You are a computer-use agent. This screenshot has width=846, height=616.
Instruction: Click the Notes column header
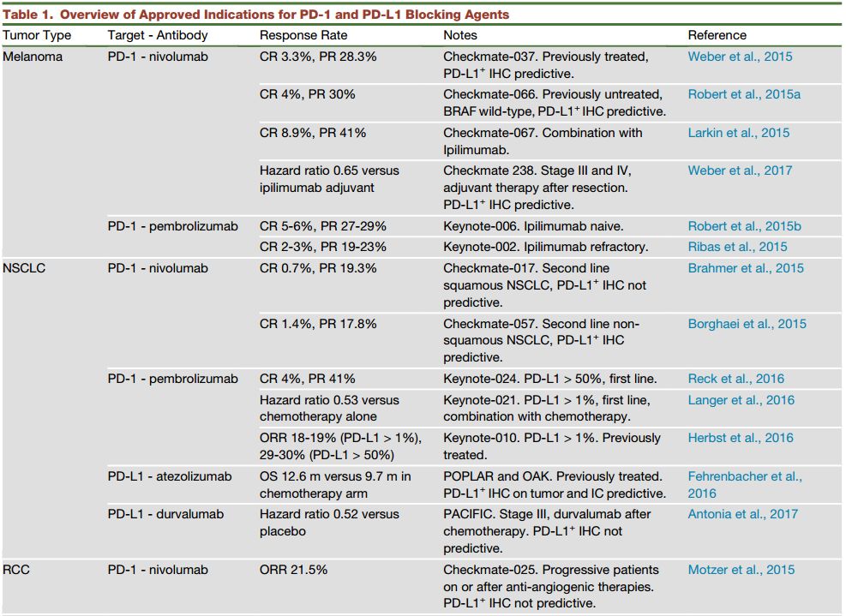(x=460, y=36)
